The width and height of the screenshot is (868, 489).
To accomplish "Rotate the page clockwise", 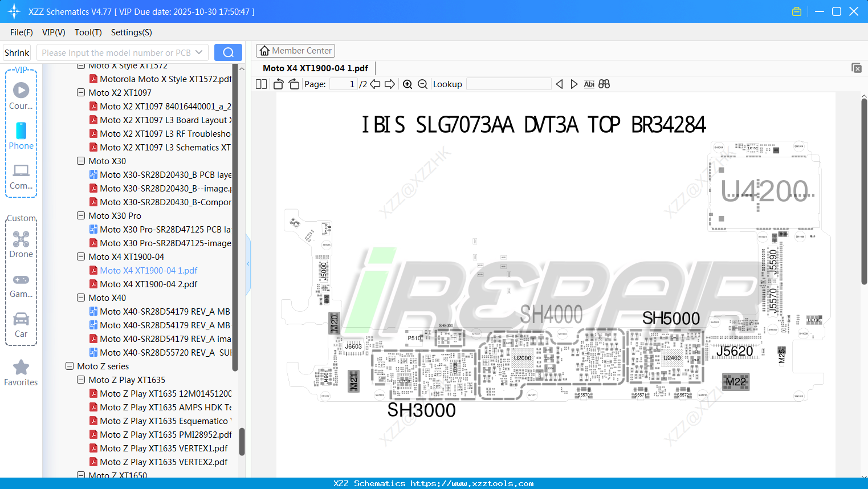I will pos(294,84).
